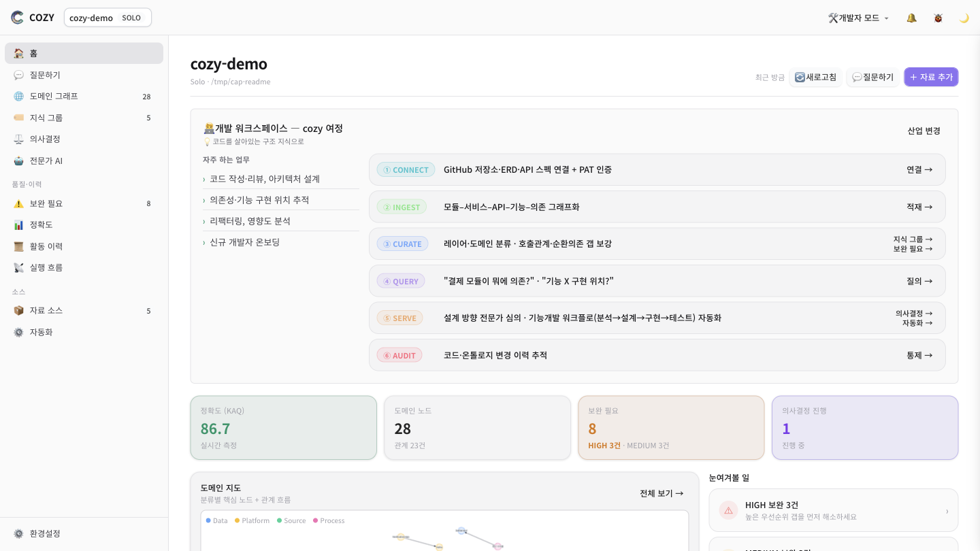Click the warning icon for 보완 필요
Image resolution: width=980 pixels, height=551 pixels.
[18, 203]
